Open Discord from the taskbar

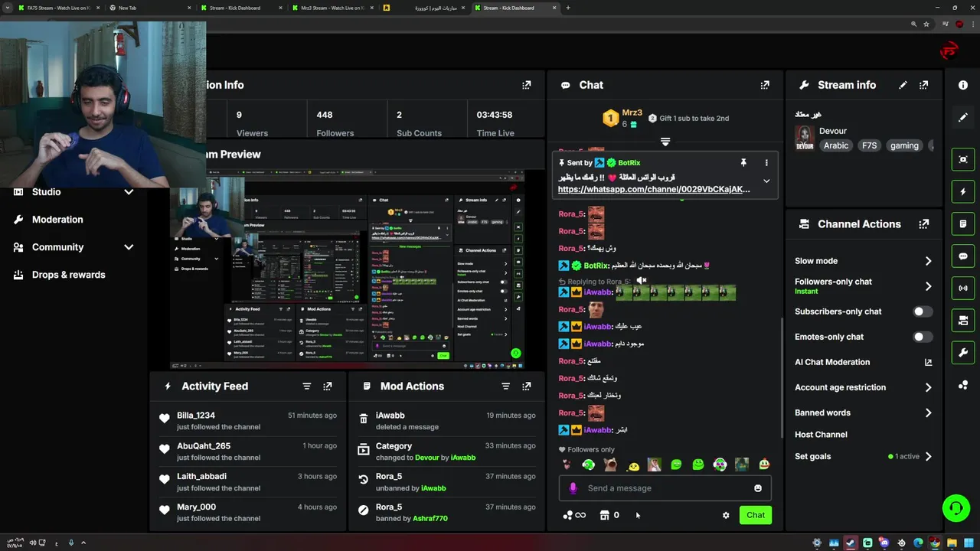(x=884, y=543)
